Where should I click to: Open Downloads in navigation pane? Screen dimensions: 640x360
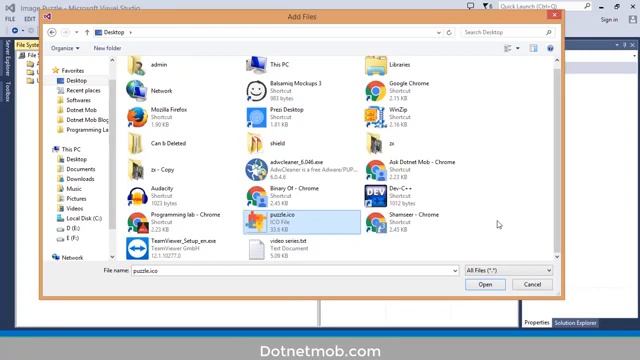click(80, 179)
